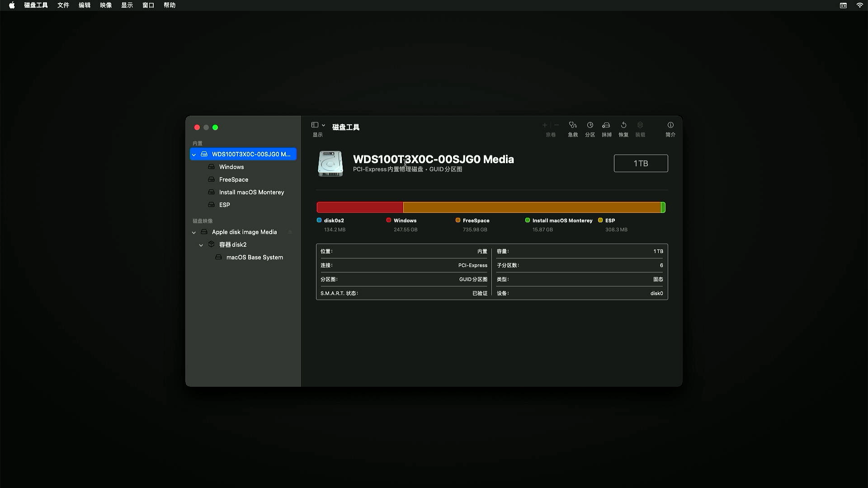Click the add volume plus icon
This screenshot has height=488, width=868.
click(x=545, y=125)
